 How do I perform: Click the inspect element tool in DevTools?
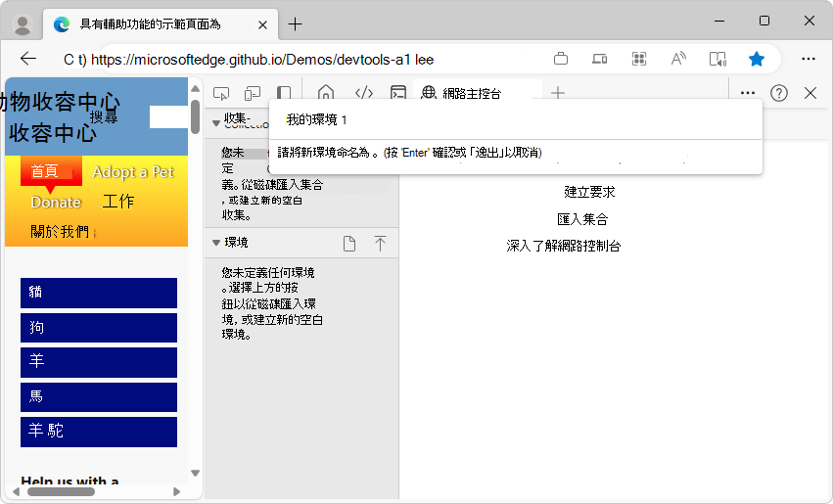coord(221,94)
